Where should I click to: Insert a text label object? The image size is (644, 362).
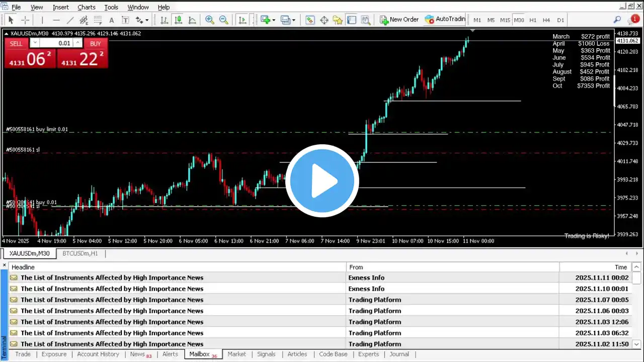125,20
